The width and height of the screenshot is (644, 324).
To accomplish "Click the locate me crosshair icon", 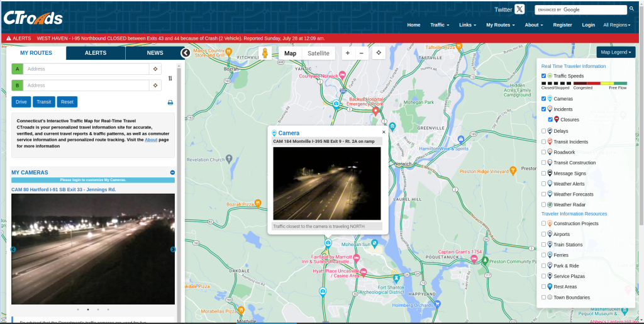I will (379, 53).
